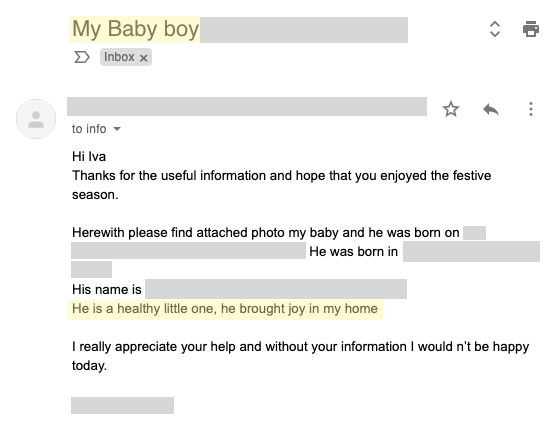Remove the Inbox label with its x

click(x=143, y=58)
